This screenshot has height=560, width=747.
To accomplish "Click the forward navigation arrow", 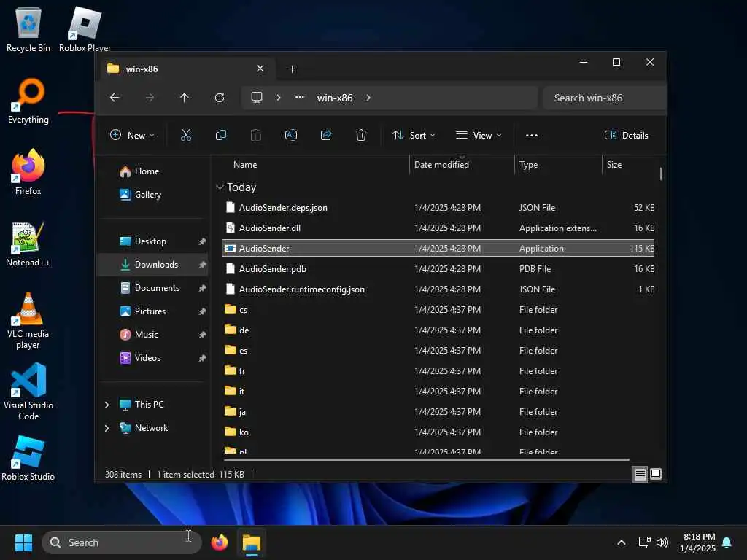I will pyautogui.click(x=150, y=98).
